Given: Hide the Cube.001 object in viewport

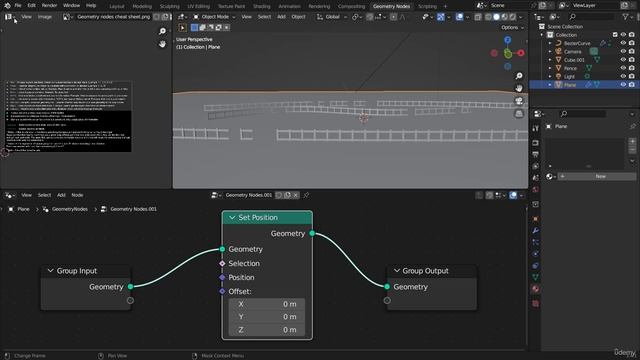Looking at the screenshot, I should point(623,60).
